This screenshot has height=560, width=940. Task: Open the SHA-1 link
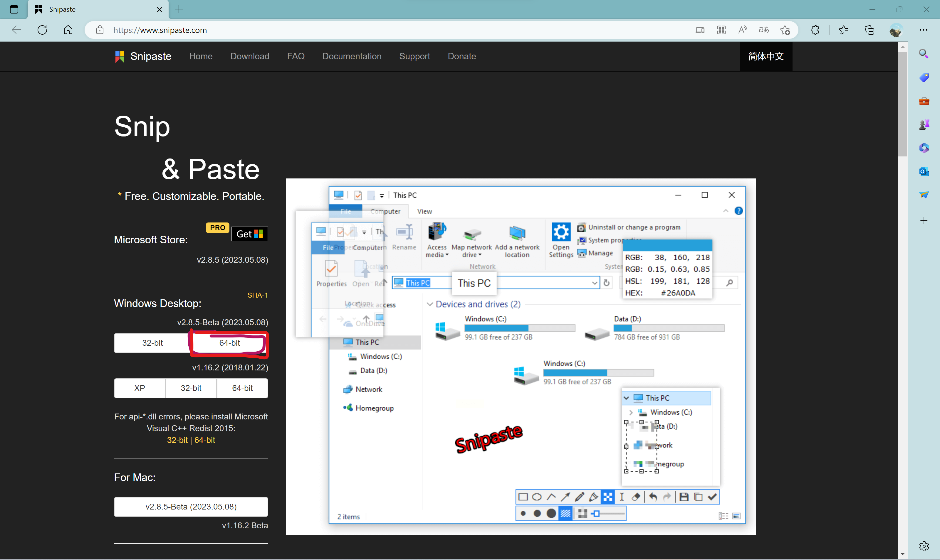click(257, 295)
